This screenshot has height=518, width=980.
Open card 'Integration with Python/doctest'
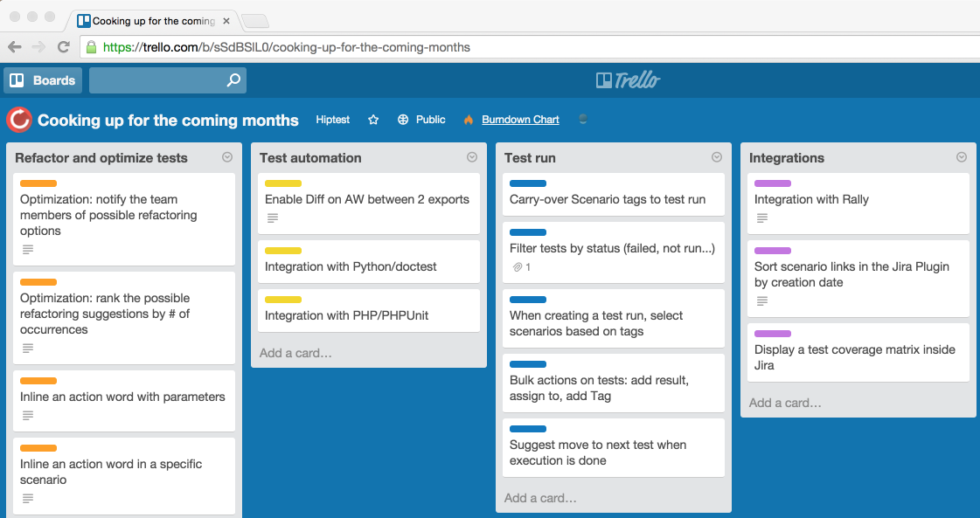(x=369, y=262)
